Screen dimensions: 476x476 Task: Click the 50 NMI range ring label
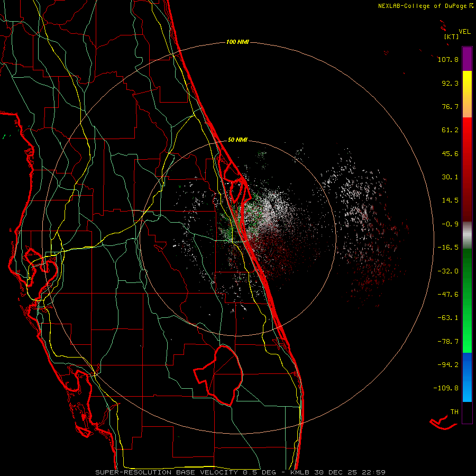click(237, 140)
